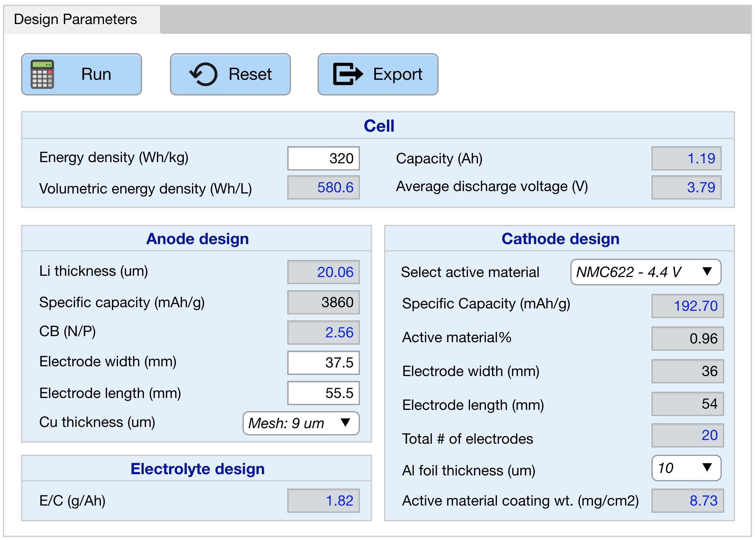The width and height of the screenshot is (756, 540).
Task: Click the calculator icon on Run button
Action: coord(42,74)
